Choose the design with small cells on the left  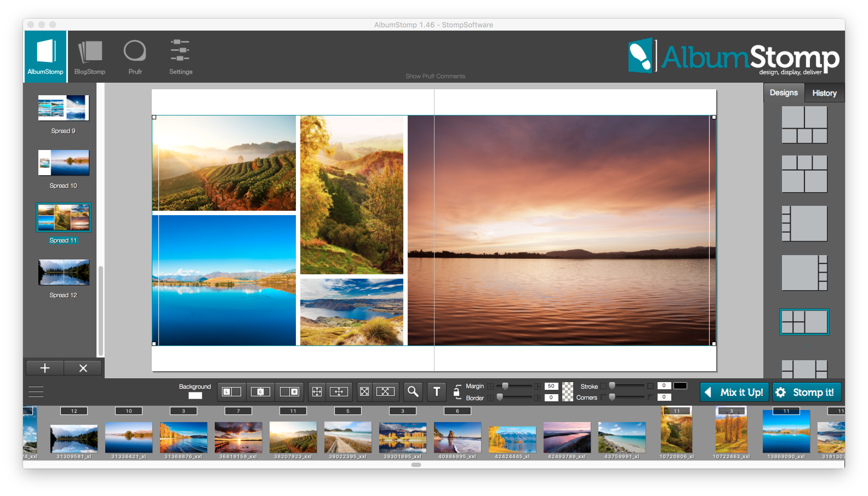pyautogui.click(x=804, y=223)
